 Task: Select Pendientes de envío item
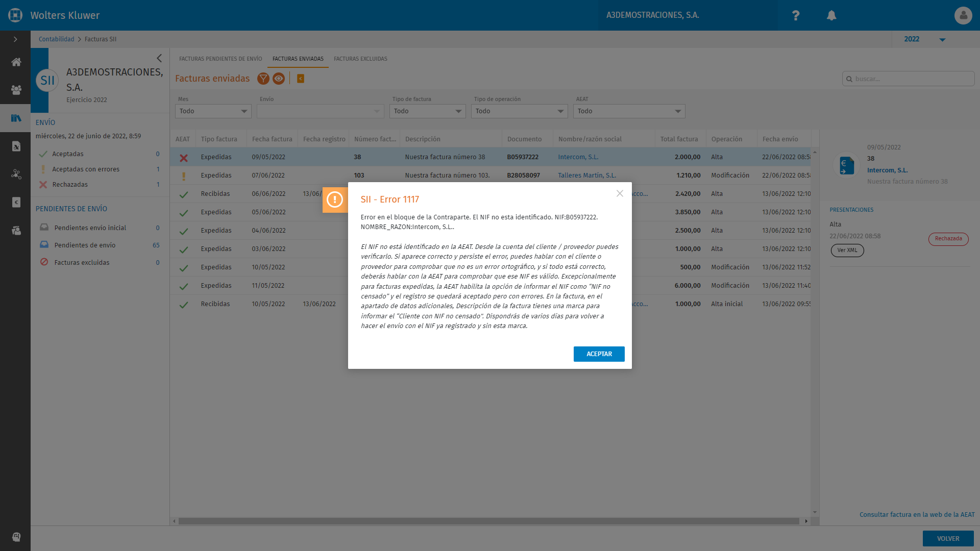[x=100, y=245]
